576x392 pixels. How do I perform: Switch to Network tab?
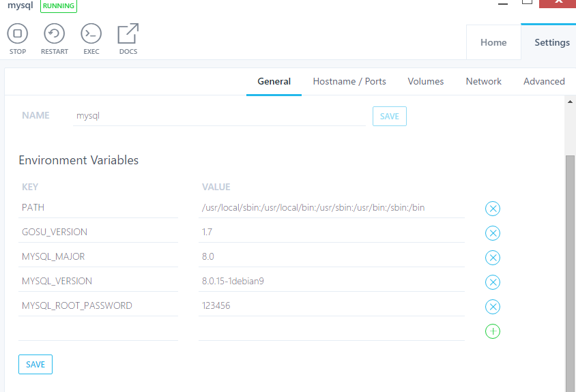point(483,82)
